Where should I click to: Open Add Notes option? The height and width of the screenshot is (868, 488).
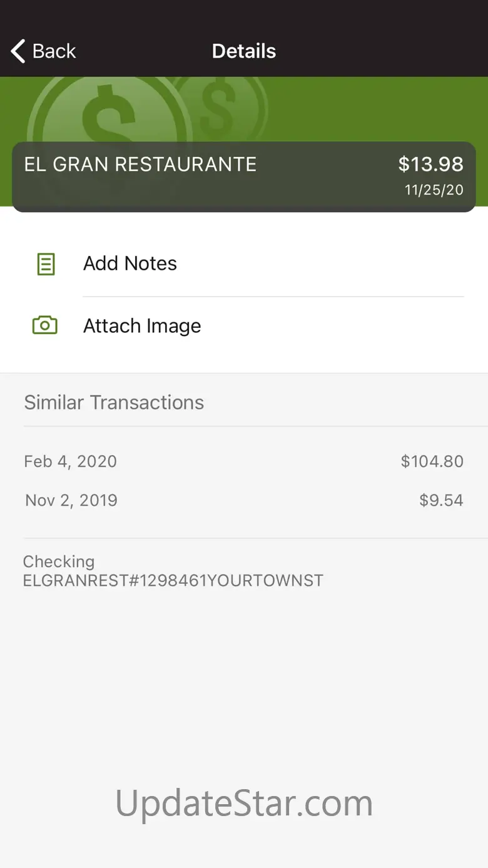click(x=130, y=263)
